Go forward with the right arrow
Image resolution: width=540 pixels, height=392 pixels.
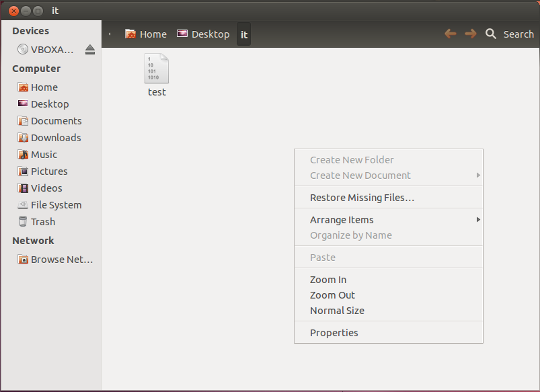[471, 34]
